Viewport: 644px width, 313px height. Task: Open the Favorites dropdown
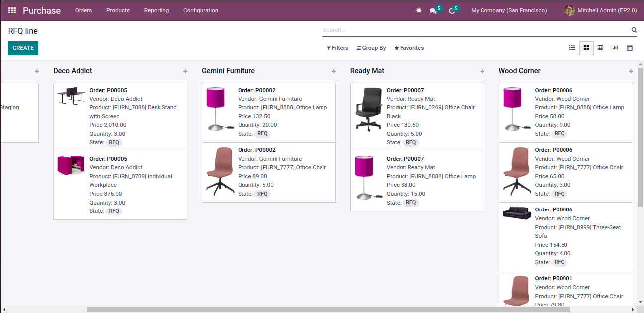tap(409, 48)
